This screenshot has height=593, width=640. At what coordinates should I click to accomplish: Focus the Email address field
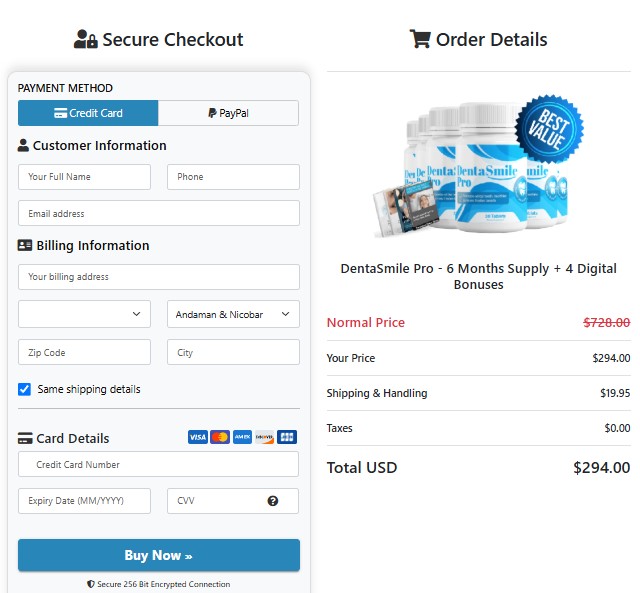pos(158,213)
